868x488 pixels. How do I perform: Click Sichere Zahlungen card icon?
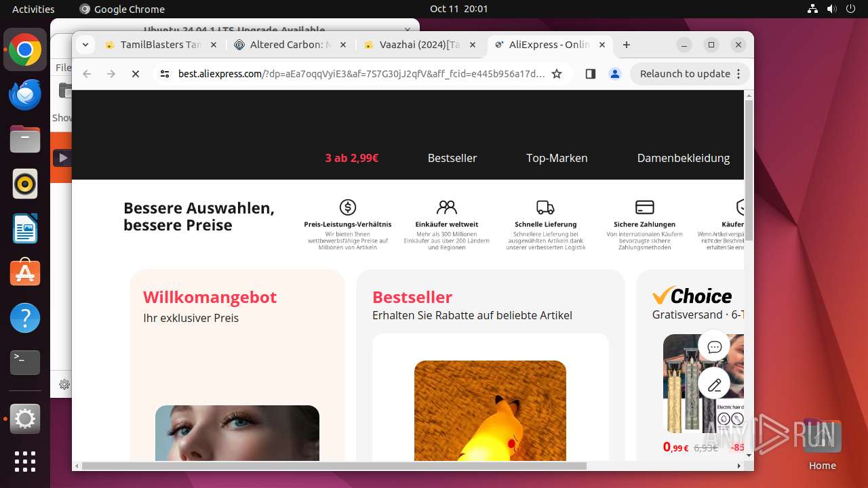pyautogui.click(x=644, y=207)
